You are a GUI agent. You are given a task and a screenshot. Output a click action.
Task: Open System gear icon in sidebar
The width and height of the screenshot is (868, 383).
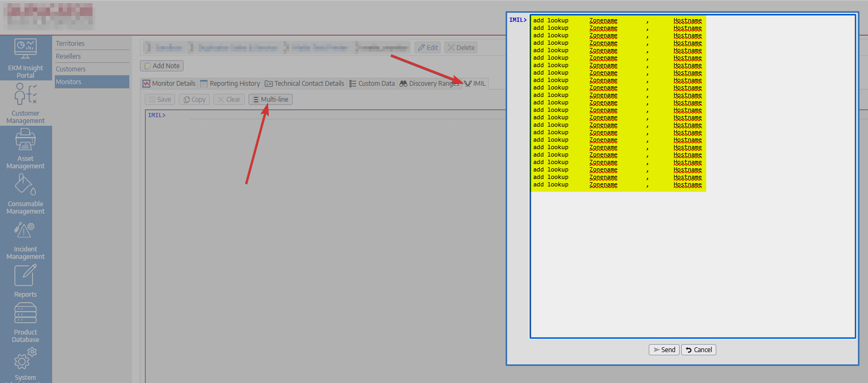[26, 360]
